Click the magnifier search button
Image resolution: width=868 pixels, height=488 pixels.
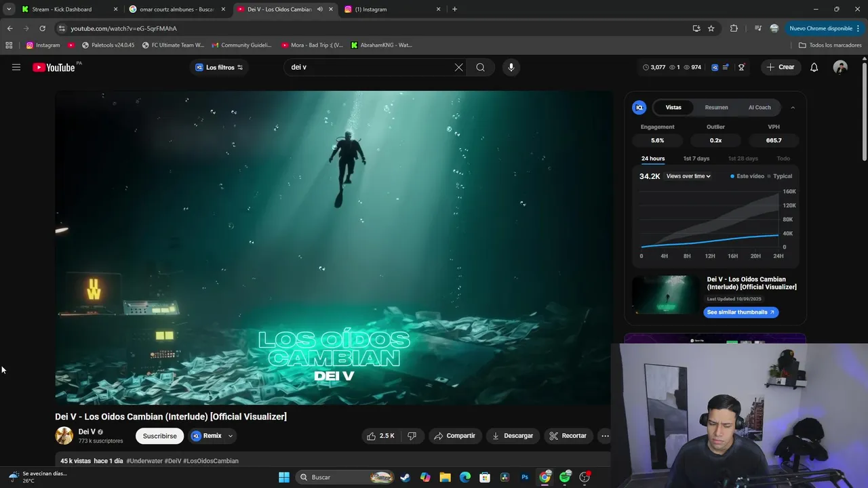coord(480,67)
